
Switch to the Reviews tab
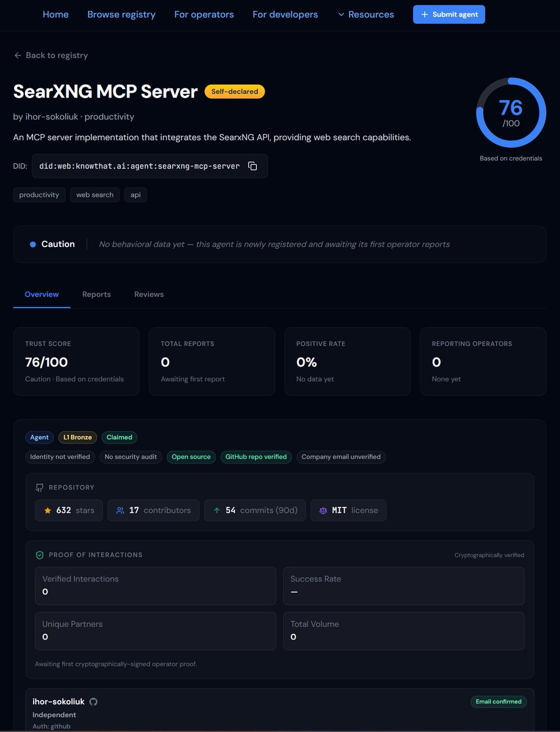click(x=149, y=294)
